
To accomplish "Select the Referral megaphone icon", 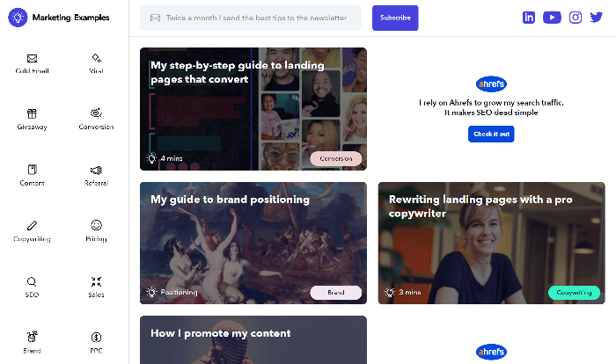I will [96, 170].
